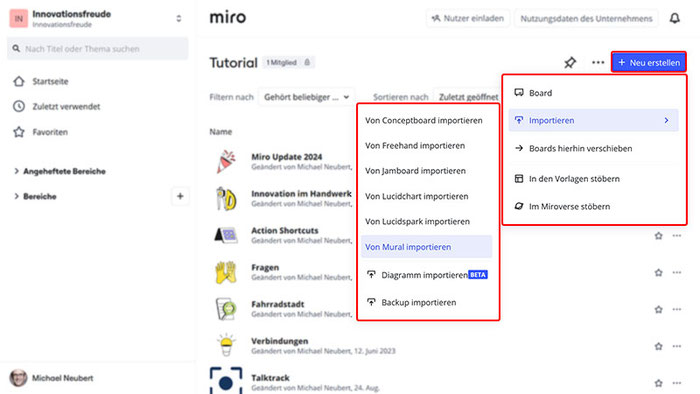
Task: Click the Fahrradstadt board icon
Action: [x=226, y=309]
